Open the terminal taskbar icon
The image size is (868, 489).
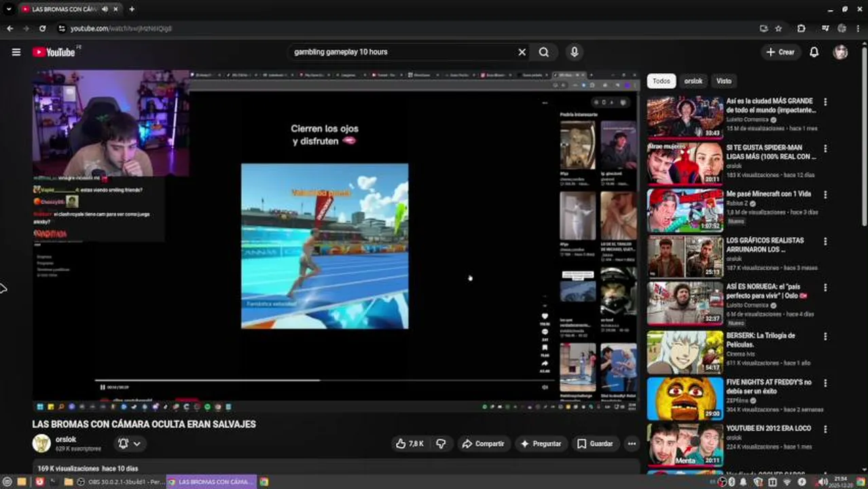(x=54, y=482)
